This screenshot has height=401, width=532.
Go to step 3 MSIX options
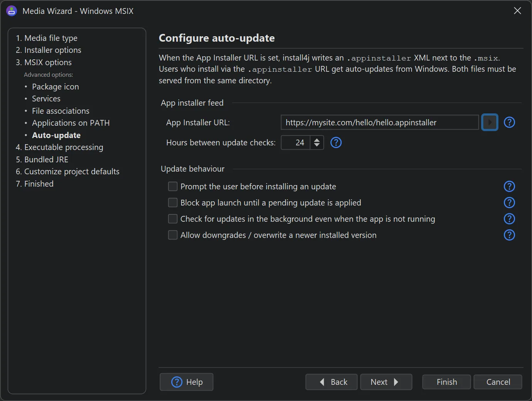(x=44, y=62)
